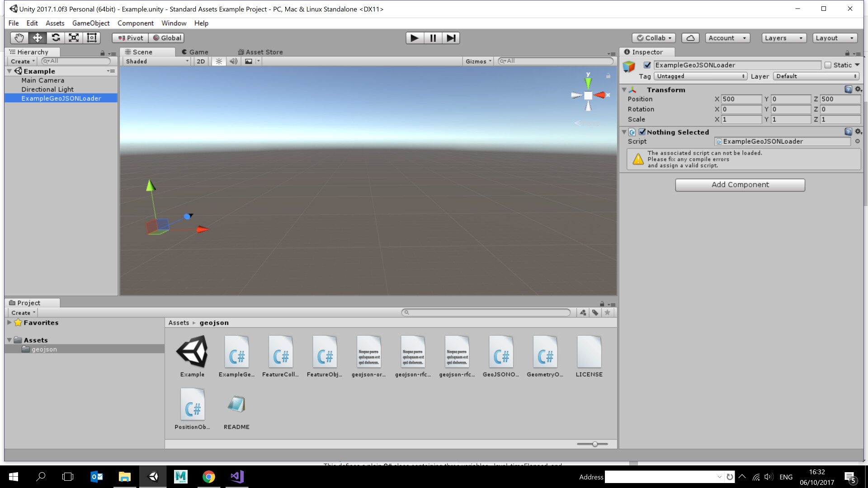Select the Scale tool
Screen dimensions: 868x488
(73, 38)
